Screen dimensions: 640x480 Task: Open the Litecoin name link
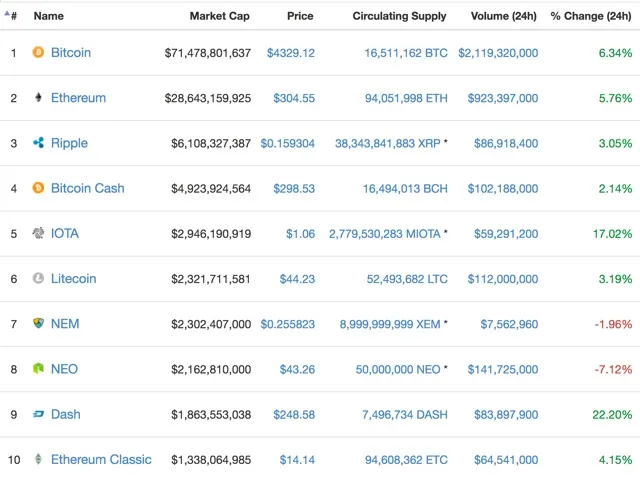[73, 279]
